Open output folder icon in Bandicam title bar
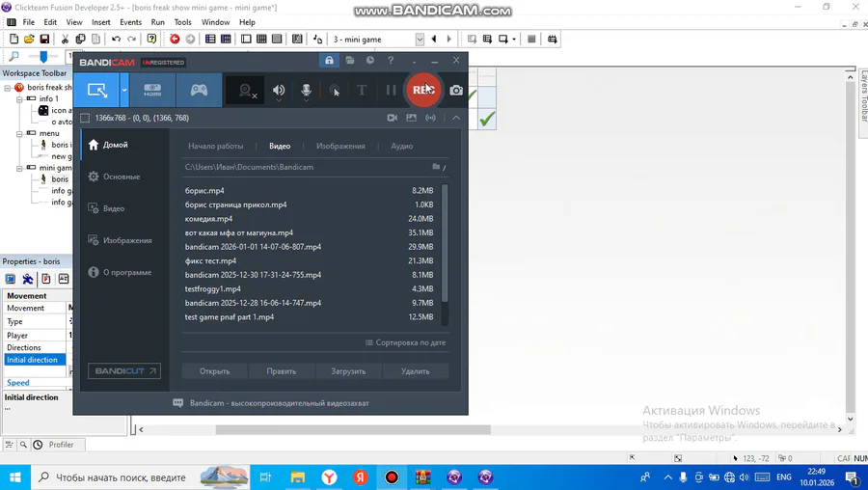 [x=350, y=61]
